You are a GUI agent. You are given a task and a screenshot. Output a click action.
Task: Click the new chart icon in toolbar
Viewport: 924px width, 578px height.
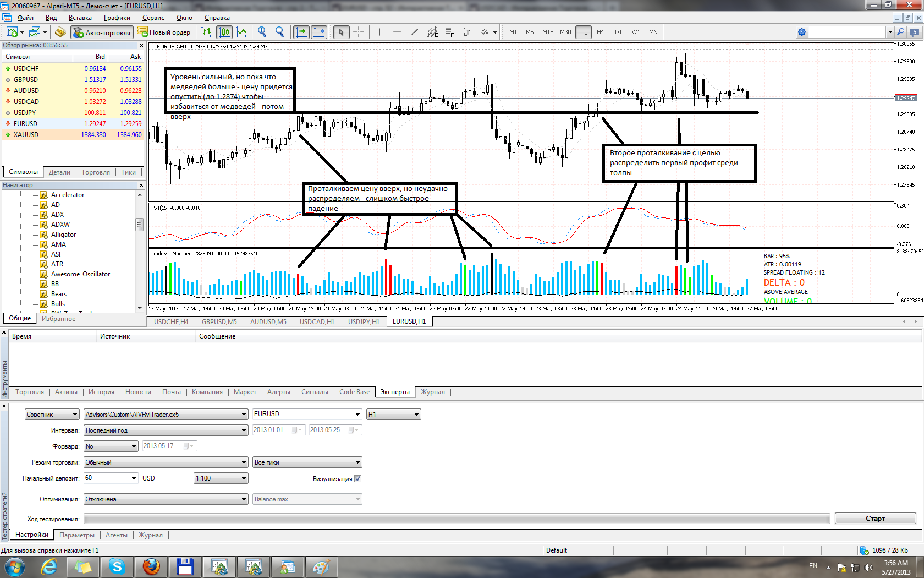(x=12, y=32)
